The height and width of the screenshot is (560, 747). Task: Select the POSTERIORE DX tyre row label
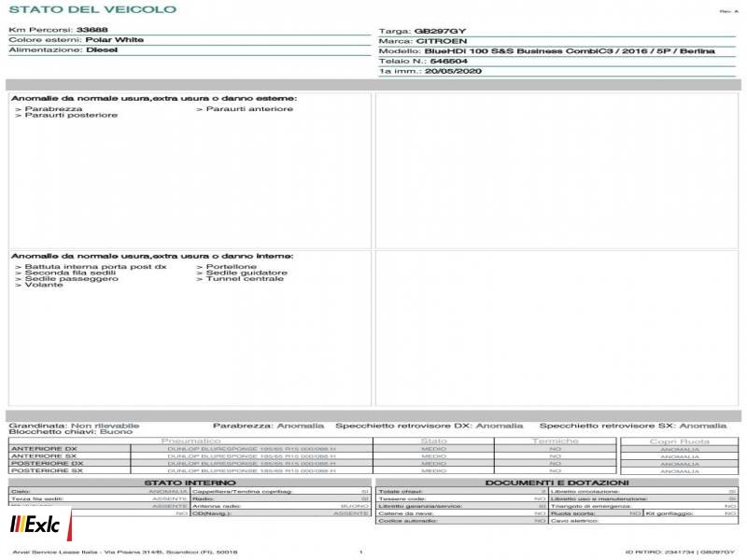48,463
